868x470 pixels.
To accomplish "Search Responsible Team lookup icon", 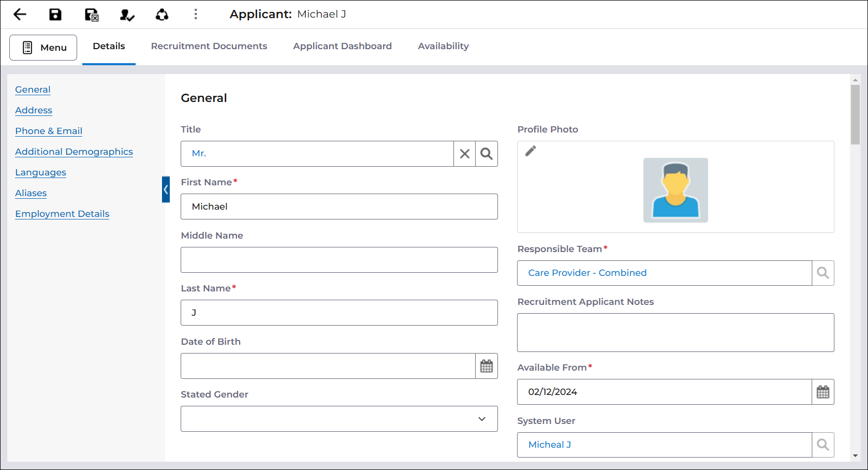I will pyautogui.click(x=823, y=273).
